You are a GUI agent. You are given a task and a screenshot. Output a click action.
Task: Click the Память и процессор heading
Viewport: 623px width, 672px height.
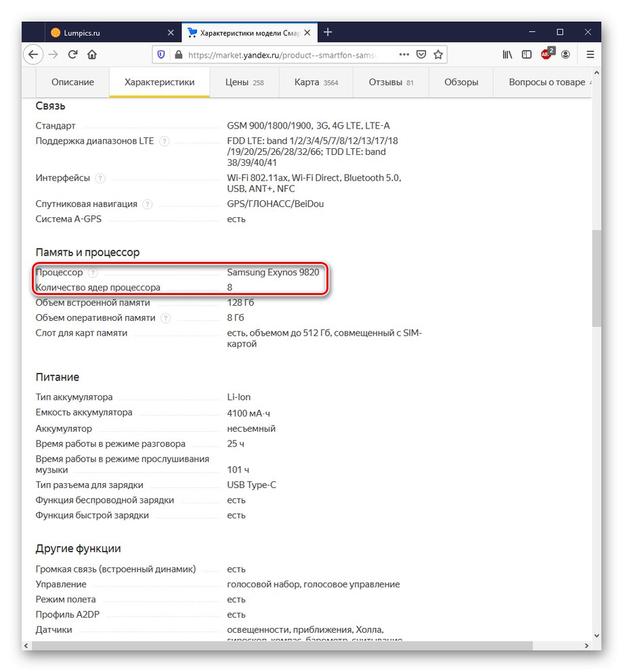(87, 252)
